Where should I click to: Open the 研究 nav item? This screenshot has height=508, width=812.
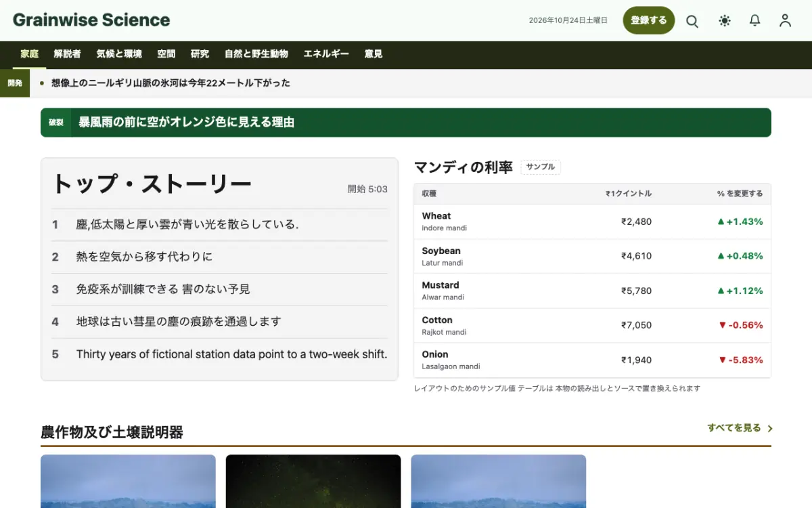point(200,54)
